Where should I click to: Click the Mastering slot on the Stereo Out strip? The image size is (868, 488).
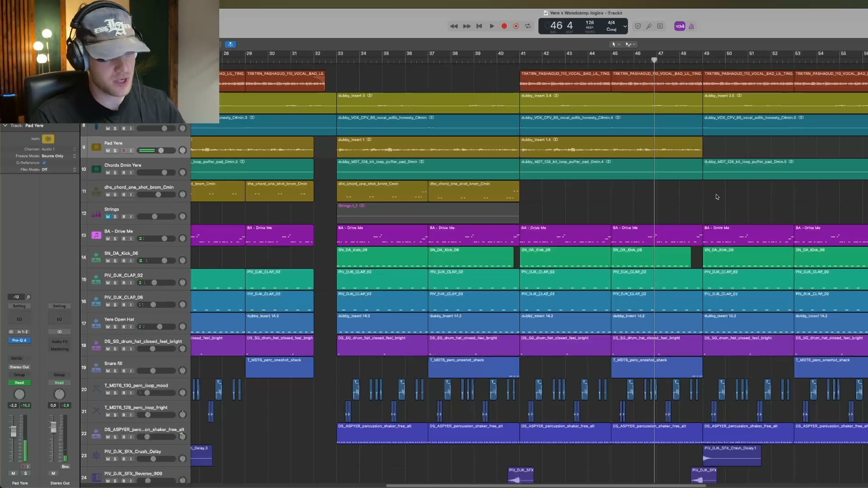pyautogui.click(x=59, y=349)
